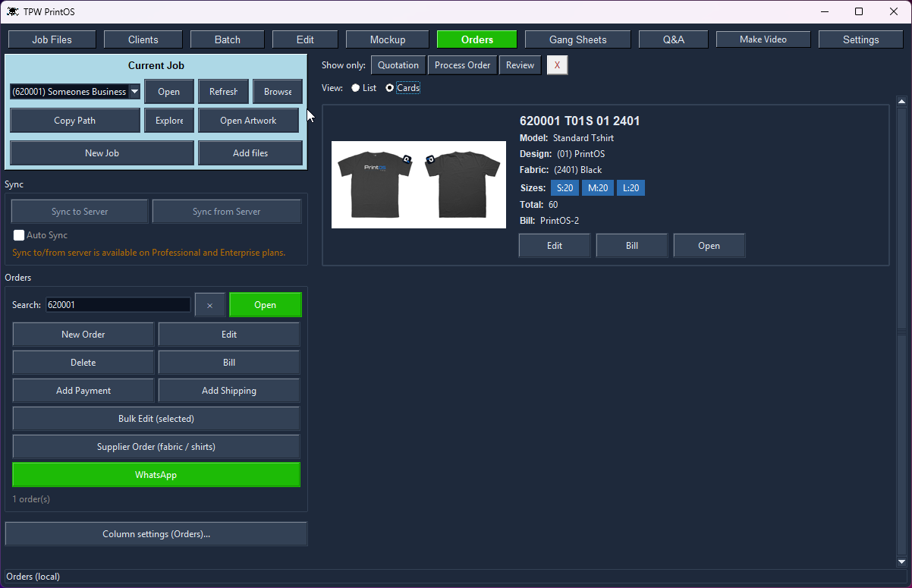This screenshot has width=912, height=588.
Task: Select the List view radio button
Action: coord(356,88)
